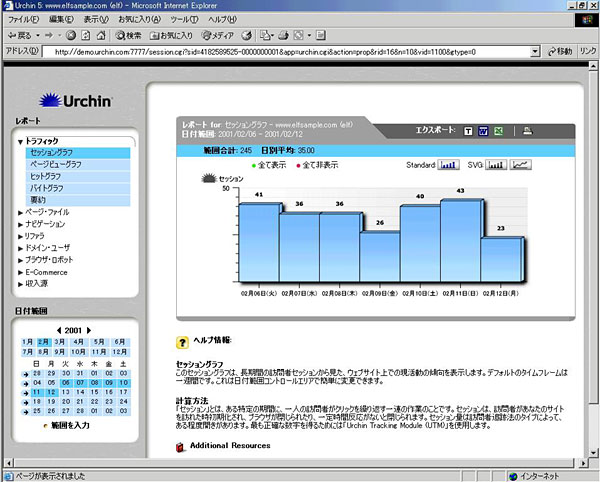Export report as text file icon

tap(469, 130)
